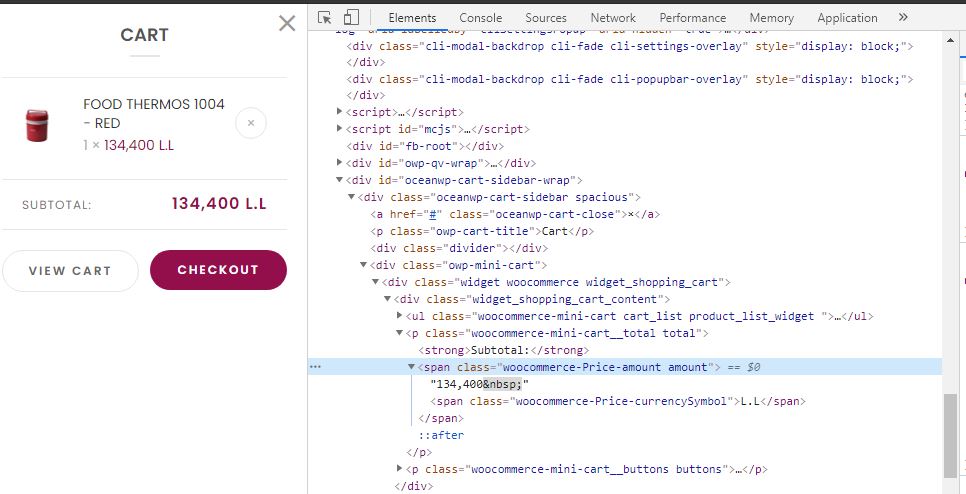Open the Memory tab
966x494 pixels.
pos(771,18)
